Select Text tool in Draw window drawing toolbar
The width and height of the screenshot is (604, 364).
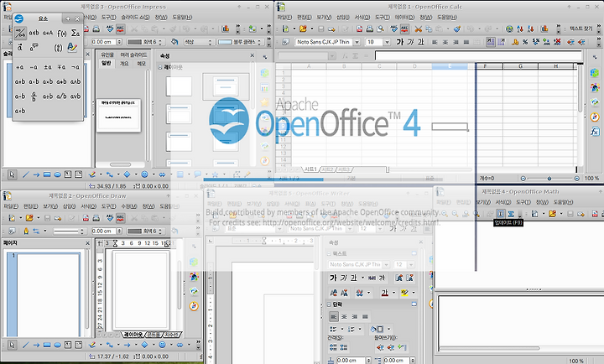tap(68, 345)
